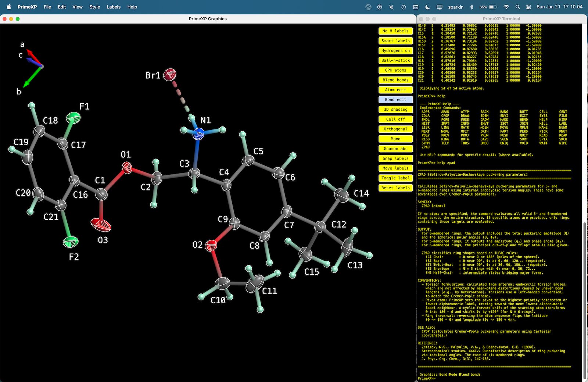Open the Help menu
This screenshot has width=588, height=382.
tap(132, 7)
